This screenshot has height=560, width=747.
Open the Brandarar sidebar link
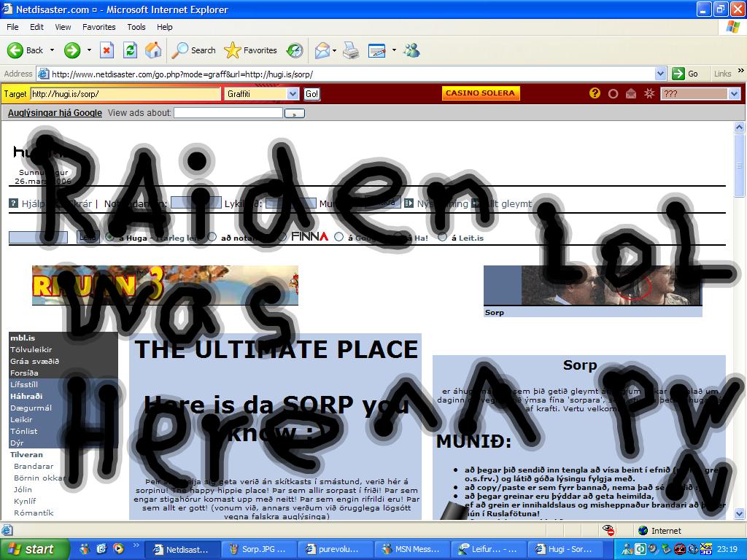click(x=34, y=466)
